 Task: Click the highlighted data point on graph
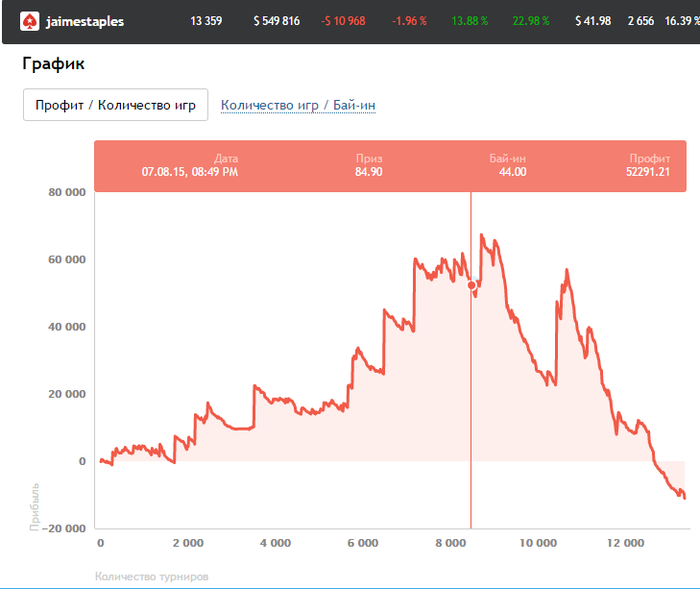471,285
